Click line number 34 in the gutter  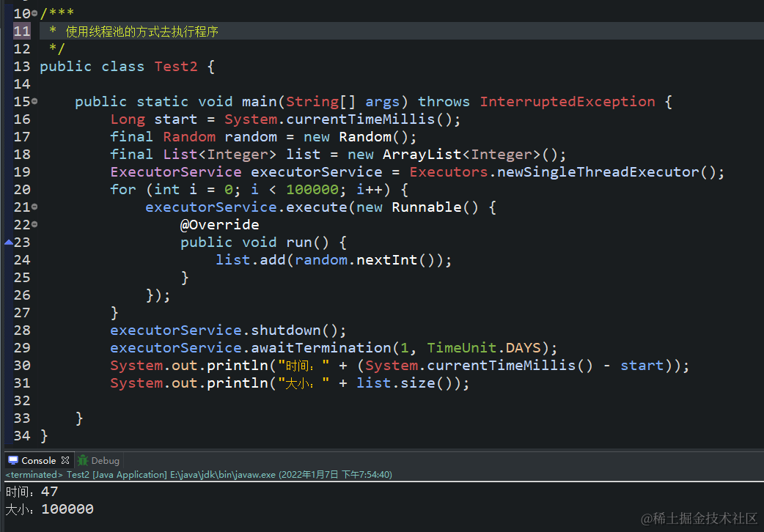22,435
